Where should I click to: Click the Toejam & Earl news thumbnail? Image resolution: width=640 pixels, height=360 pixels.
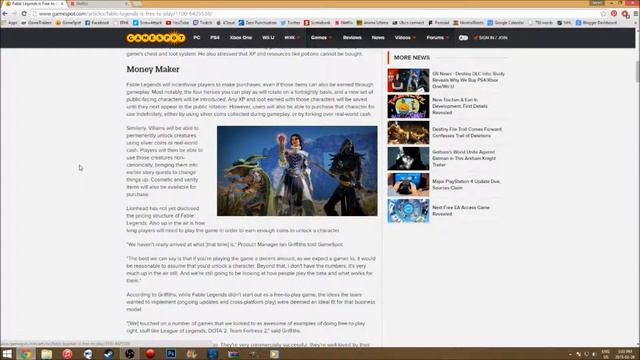(x=408, y=107)
